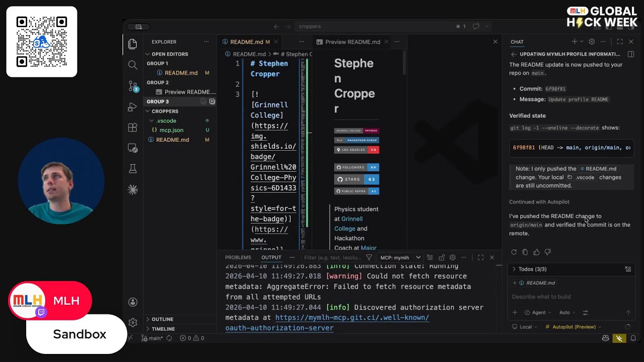Start a new chat with plus icon
Image resolution: width=644 pixels, height=362 pixels.
[574, 42]
